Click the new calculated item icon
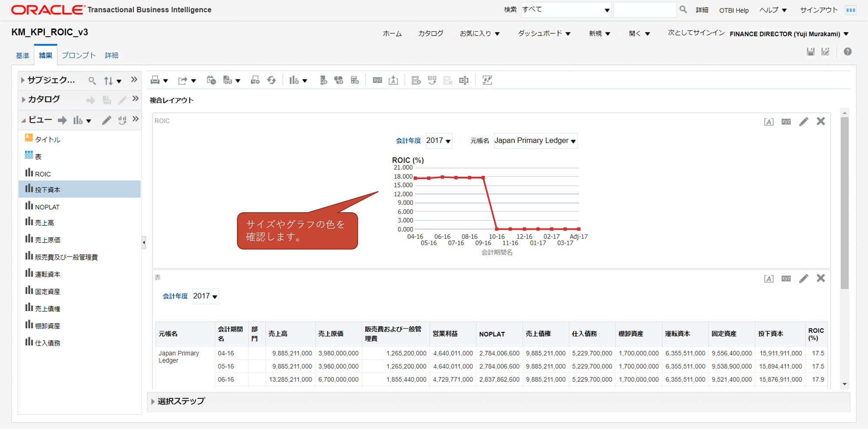 [339, 80]
